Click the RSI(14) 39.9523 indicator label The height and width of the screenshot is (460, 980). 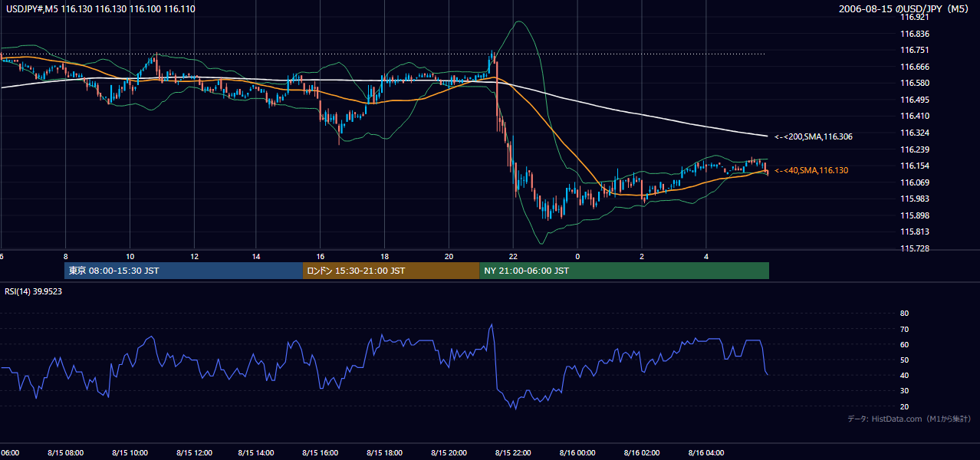click(x=34, y=291)
